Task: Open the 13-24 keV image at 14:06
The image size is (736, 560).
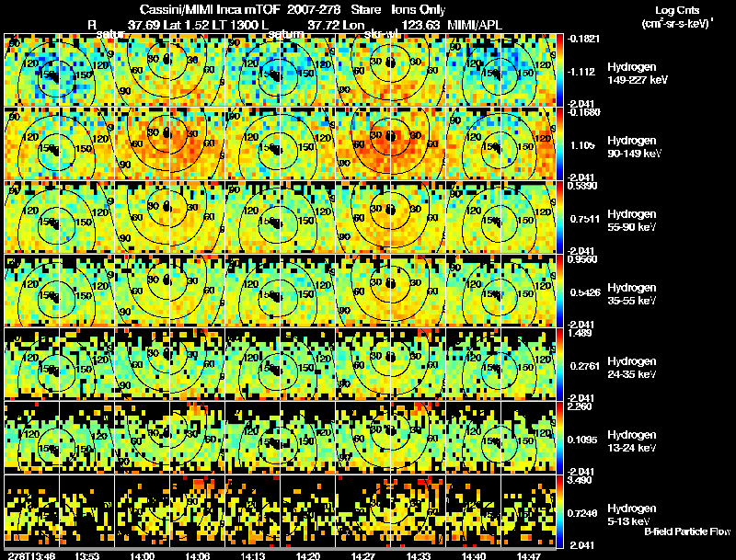Action: pos(197,439)
